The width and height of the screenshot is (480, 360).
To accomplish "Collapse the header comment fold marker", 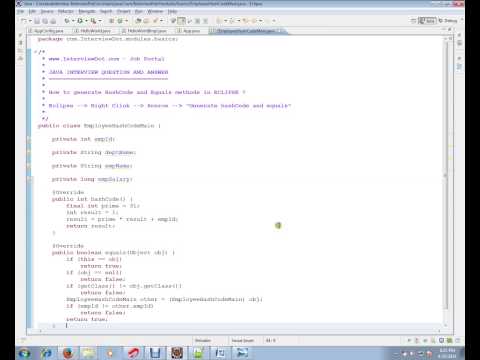I will click(35, 52).
